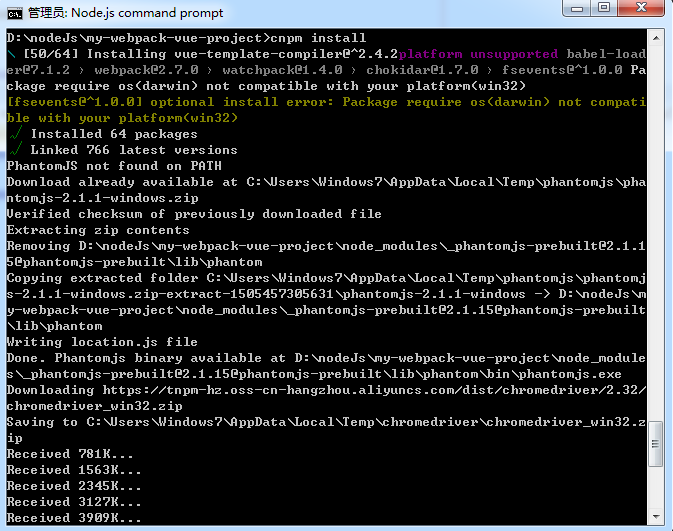Click the scrollbar down arrow
The image size is (673, 531).
pyautogui.click(x=656, y=516)
